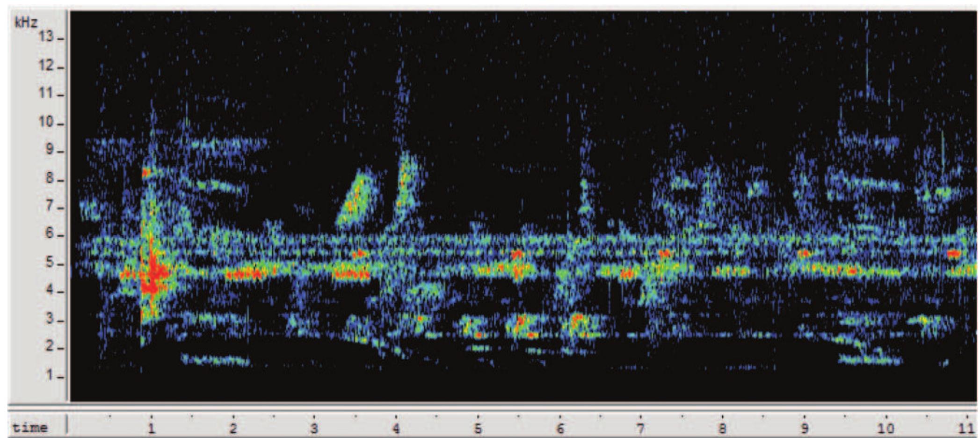Screen dimensions: 980x438
Task: Click the 10 second label on the time axis
Action: (886, 427)
